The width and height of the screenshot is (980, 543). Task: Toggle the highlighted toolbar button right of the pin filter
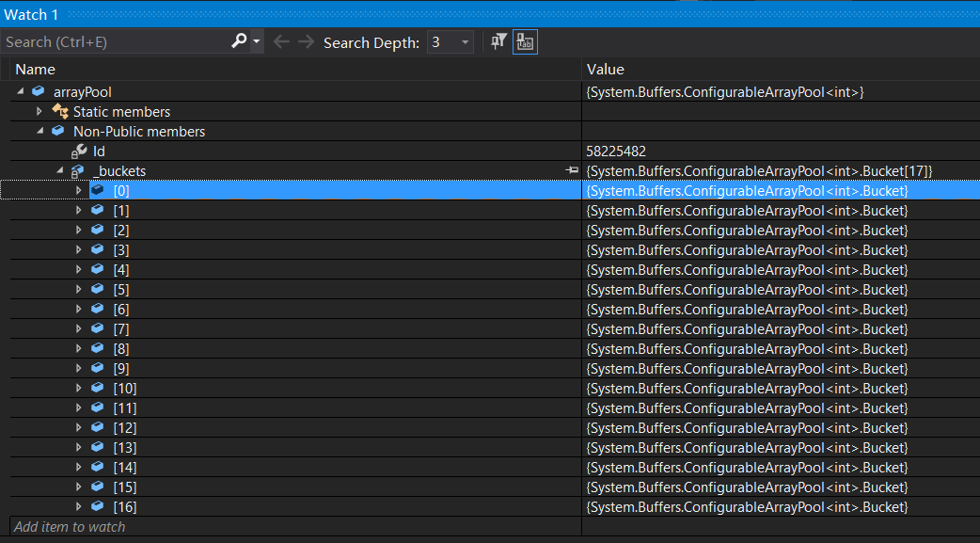point(525,42)
